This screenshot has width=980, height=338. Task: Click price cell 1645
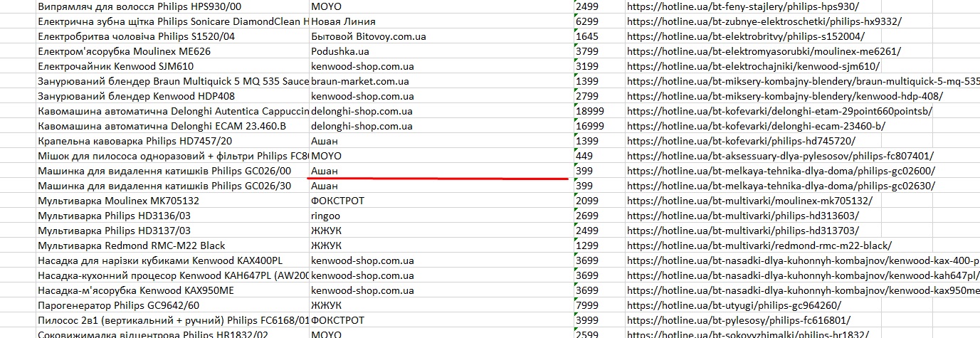[599, 36]
